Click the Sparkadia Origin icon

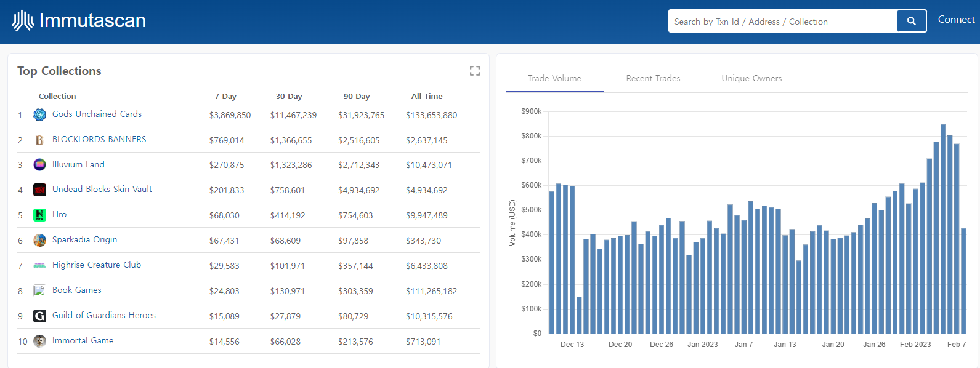click(x=40, y=240)
